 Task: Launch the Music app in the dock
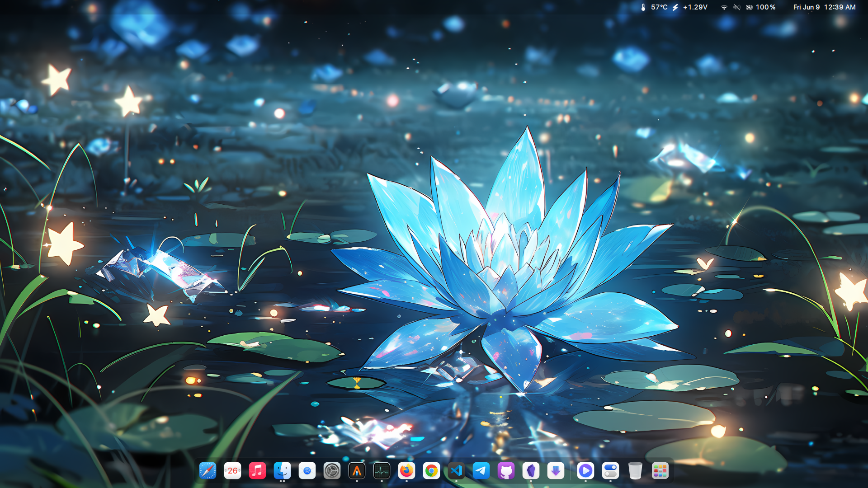[257, 471]
